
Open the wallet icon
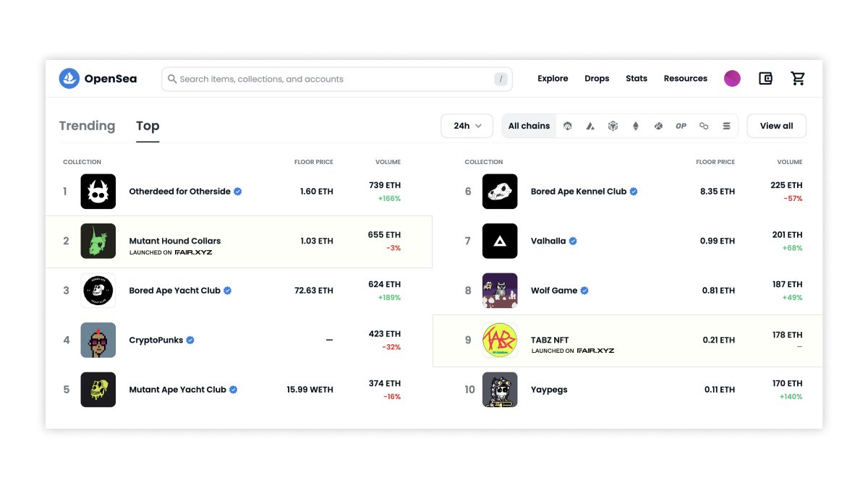click(x=765, y=79)
